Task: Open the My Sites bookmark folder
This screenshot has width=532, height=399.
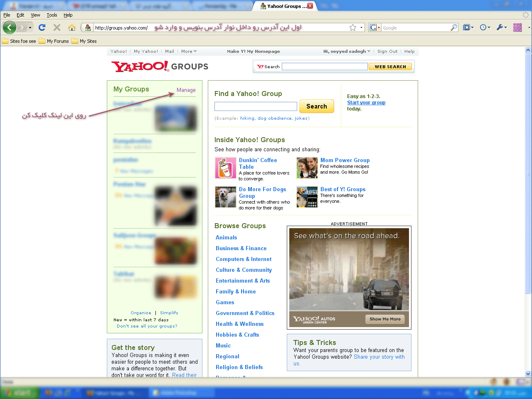Action: point(84,41)
